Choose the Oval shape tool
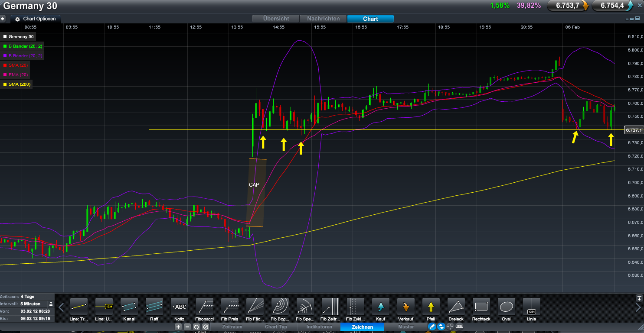This screenshot has height=333, width=644. point(506,307)
